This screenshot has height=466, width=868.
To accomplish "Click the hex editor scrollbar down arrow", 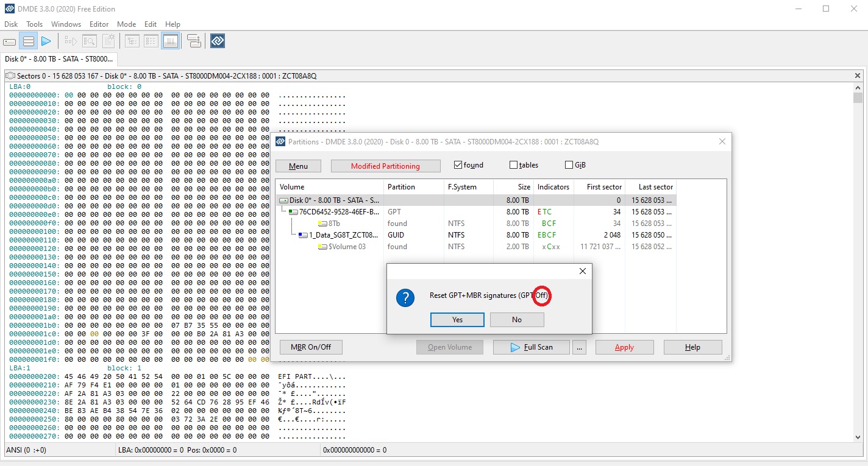I will tap(858, 437).
